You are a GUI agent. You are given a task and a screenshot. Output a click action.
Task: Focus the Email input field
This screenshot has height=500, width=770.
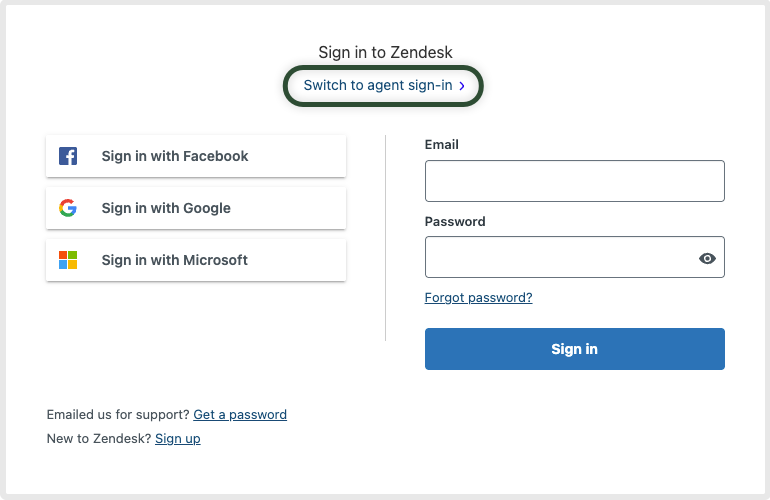[574, 181]
